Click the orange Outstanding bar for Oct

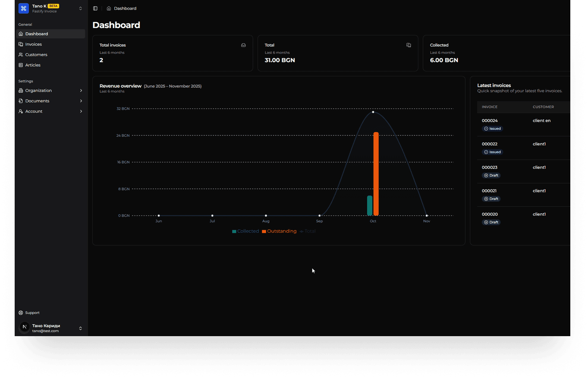click(376, 174)
